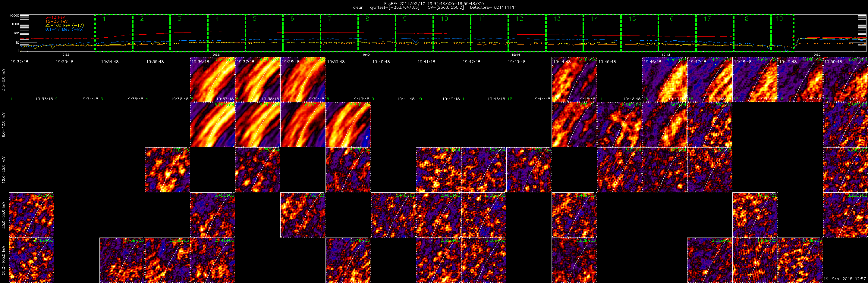Click the 12-25 keV legend entry
The height and width of the screenshot is (283, 868).
tap(56, 21)
